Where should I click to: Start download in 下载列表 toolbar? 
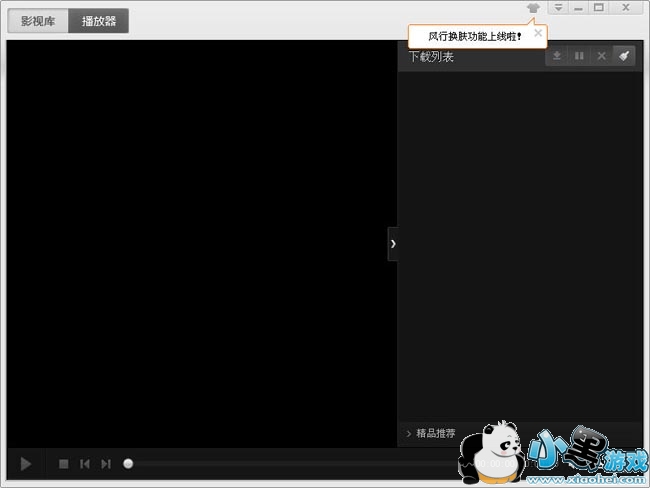(557, 56)
